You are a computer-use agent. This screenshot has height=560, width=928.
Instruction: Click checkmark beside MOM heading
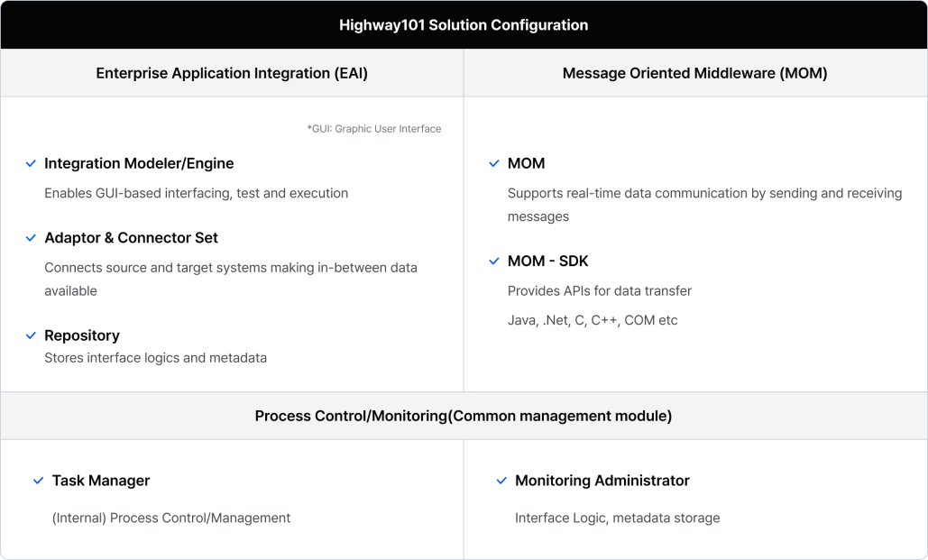tap(494, 163)
